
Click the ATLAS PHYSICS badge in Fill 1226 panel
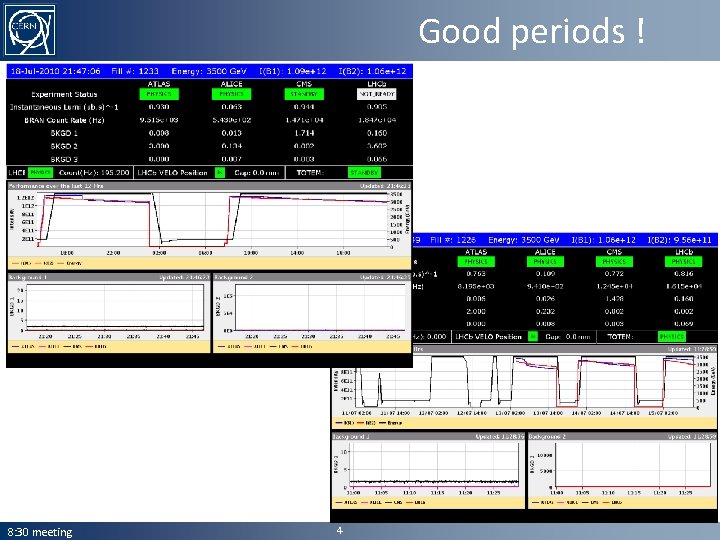(x=476, y=262)
